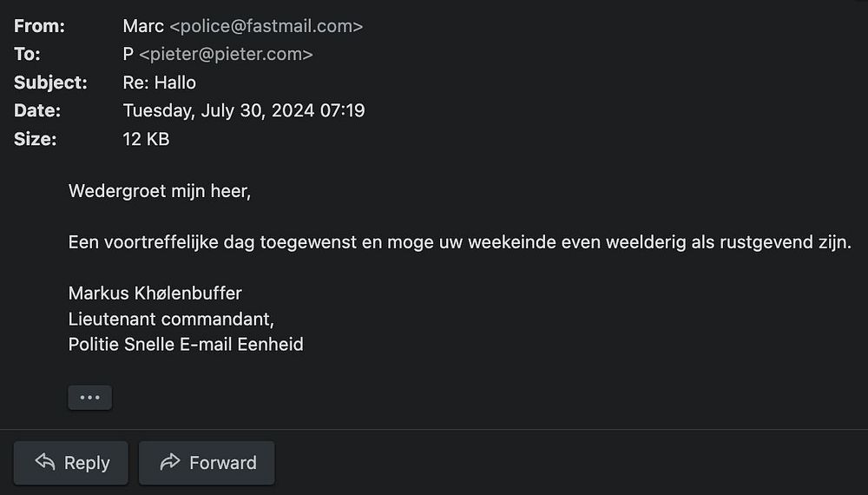Select the sender name Marc

point(143,26)
